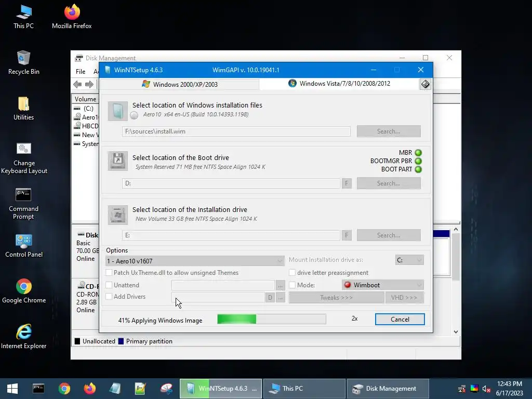532x399 pixels.
Task: Open the VHD >>> button
Action: pyautogui.click(x=404, y=298)
